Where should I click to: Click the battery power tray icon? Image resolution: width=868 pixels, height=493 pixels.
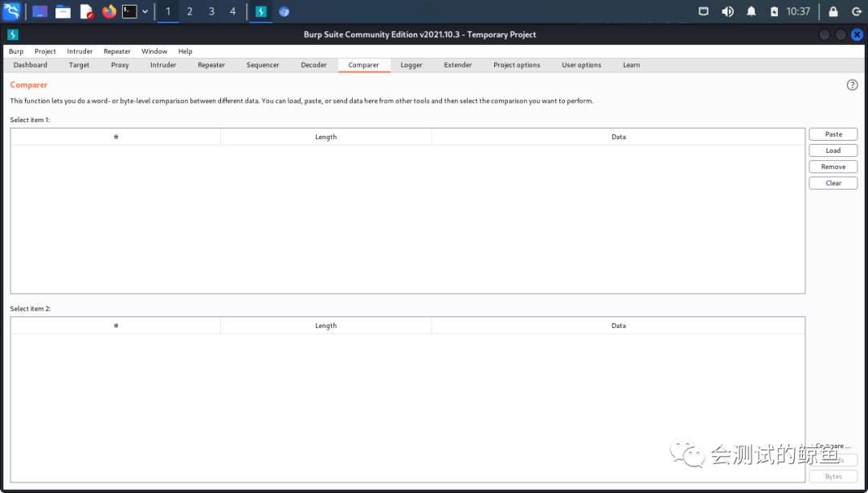coord(775,11)
